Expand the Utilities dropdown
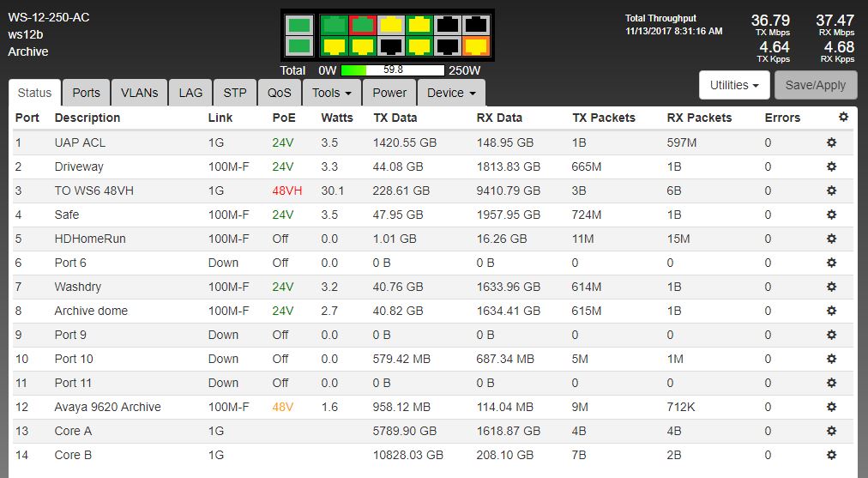Screen dimensions: 868x478 click(734, 85)
